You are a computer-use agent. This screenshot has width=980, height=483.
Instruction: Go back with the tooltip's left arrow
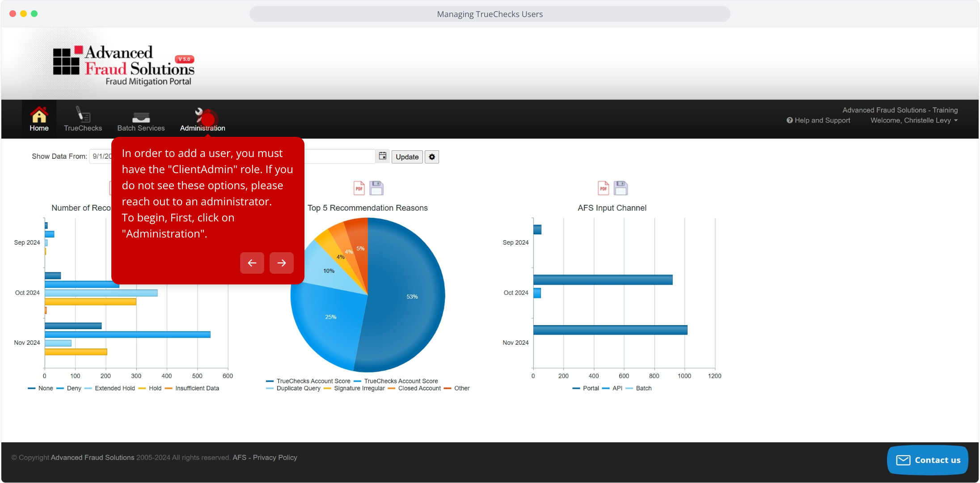pyautogui.click(x=252, y=263)
